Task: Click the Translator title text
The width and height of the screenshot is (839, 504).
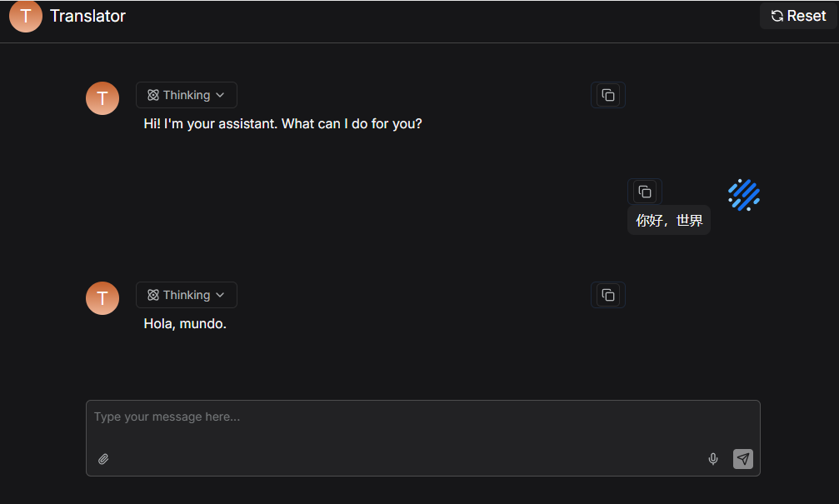Action: click(x=87, y=16)
